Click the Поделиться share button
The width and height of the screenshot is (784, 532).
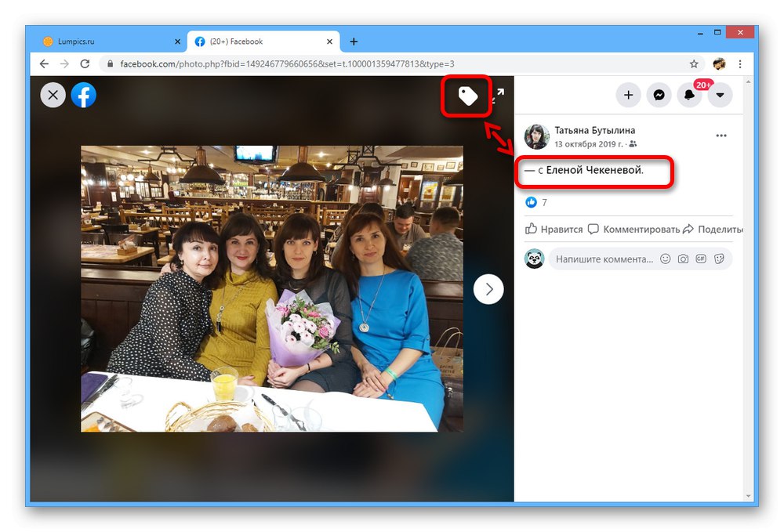713,230
